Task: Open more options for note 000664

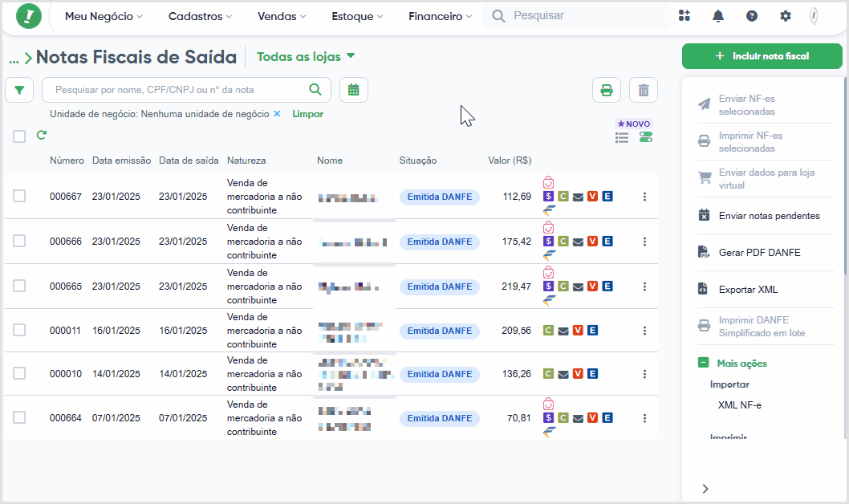Action: 644,418
